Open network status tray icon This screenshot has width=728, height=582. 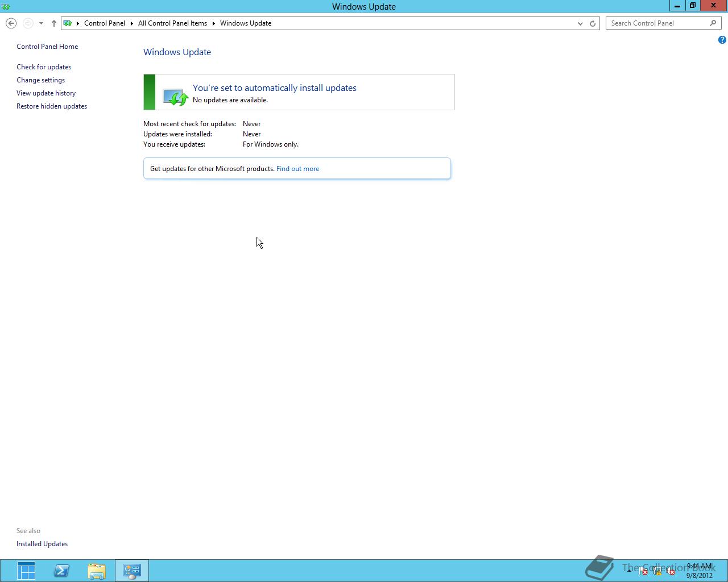coord(657,571)
